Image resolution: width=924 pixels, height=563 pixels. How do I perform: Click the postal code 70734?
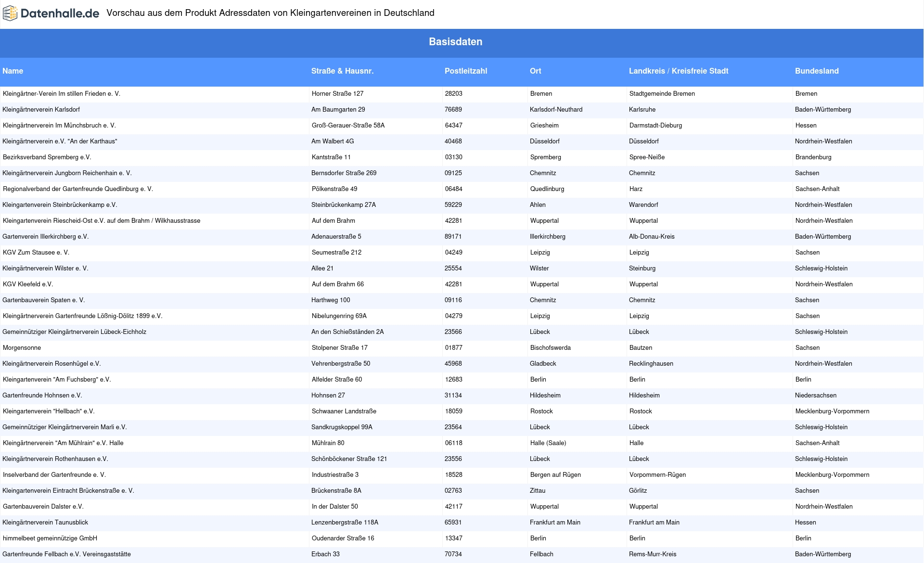tap(453, 554)
